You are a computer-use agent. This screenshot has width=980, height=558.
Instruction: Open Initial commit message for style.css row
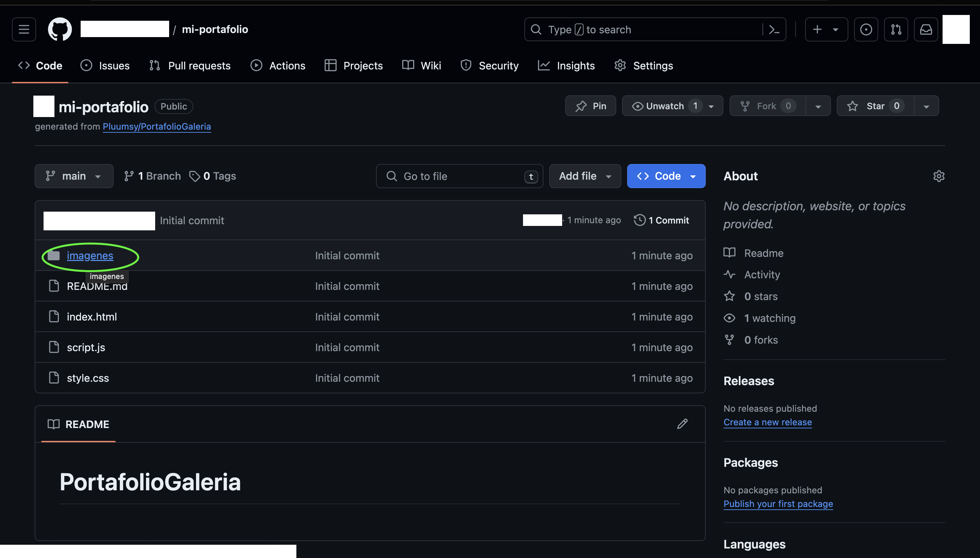(x=347, y=378)
